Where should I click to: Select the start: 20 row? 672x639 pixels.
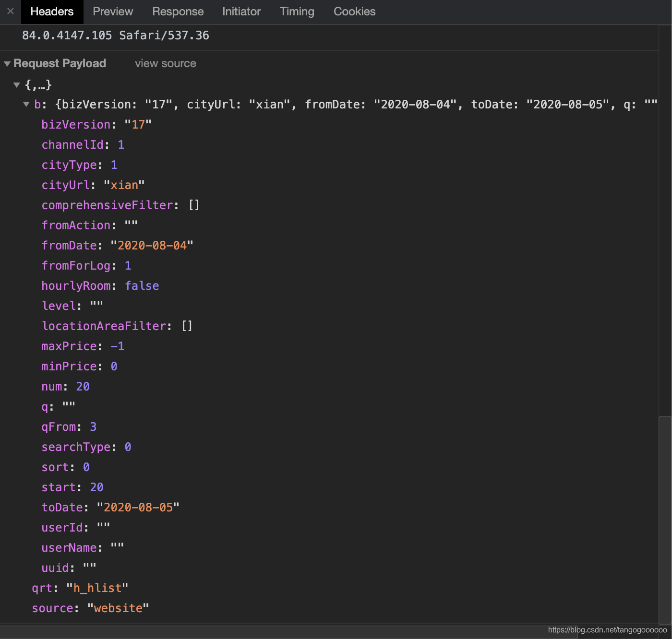pos(72,487)
